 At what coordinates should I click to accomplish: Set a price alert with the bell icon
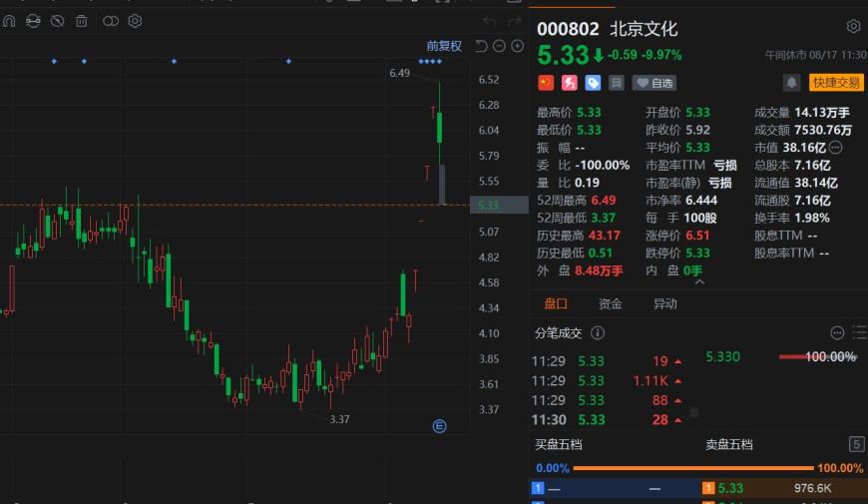[791, 83]
